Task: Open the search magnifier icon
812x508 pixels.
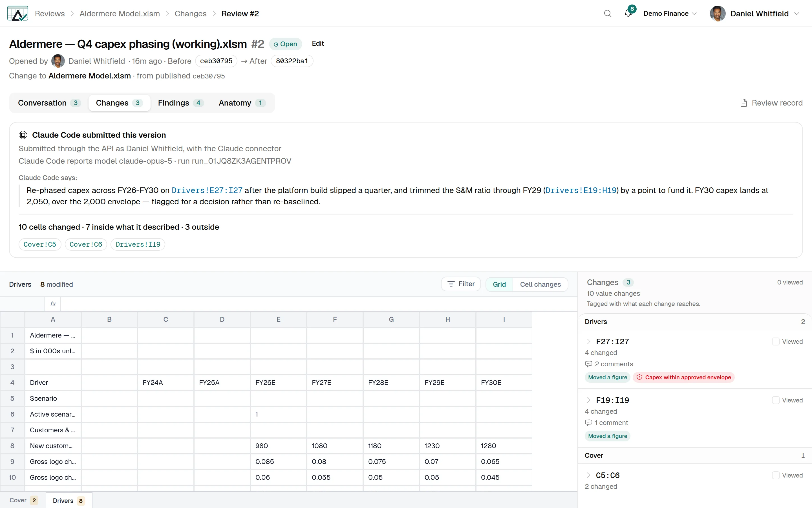Action: tap(608, 14)
